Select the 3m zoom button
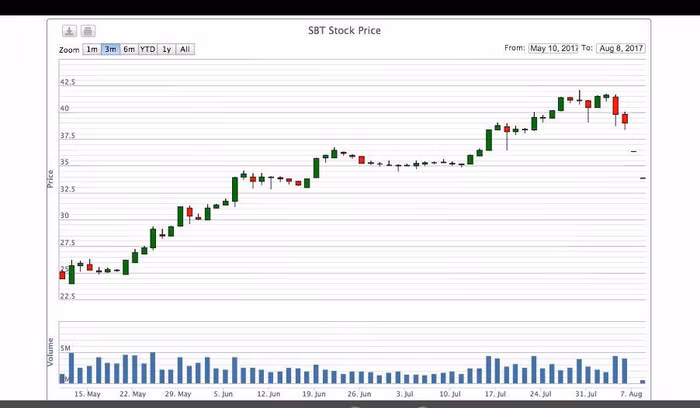Image resolution: width=700 pixels, height=408 pixels. (111, 49)
